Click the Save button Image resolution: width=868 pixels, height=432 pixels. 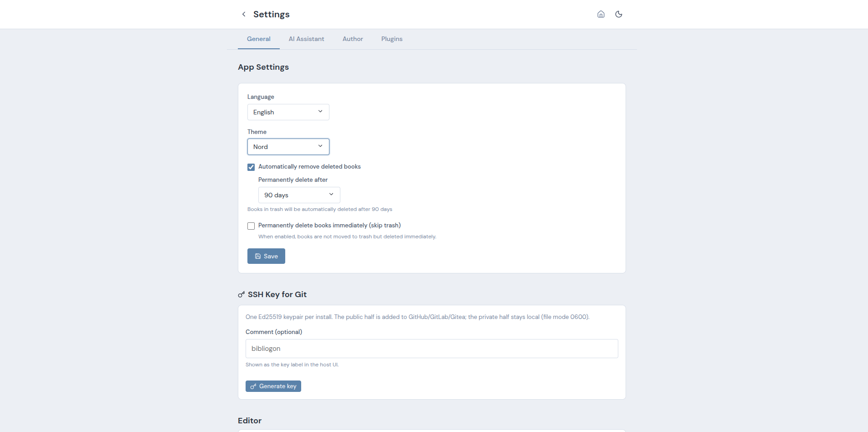pyautogui.click(x=266, y=256)
